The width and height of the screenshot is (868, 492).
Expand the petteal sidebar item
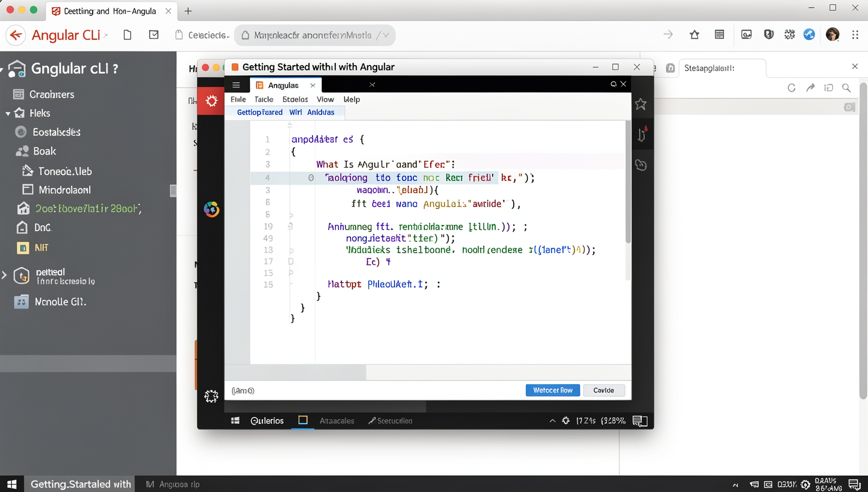[4, 275]
